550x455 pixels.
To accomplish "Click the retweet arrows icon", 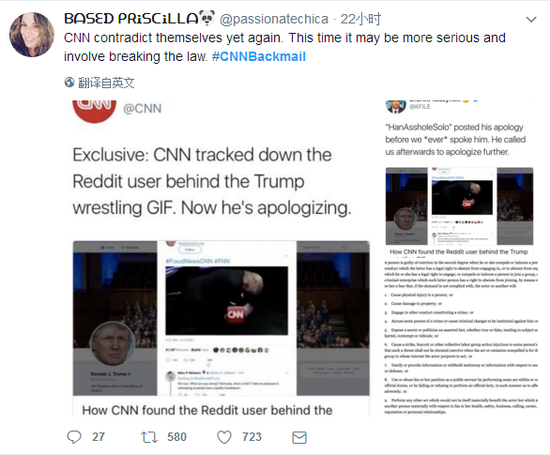I will click(x=149, y=437).
